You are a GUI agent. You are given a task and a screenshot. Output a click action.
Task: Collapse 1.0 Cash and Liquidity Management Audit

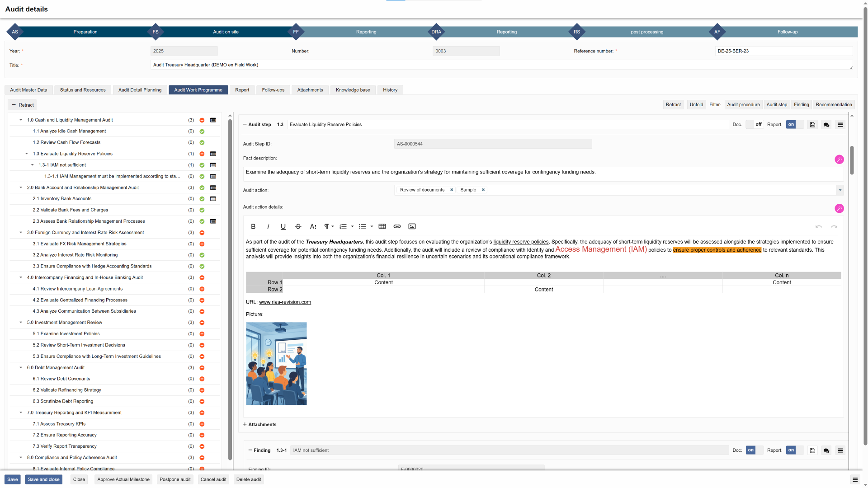coord(21,120)
